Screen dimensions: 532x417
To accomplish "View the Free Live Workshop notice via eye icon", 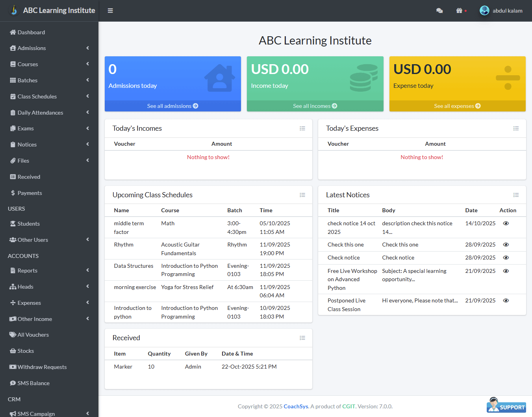I will click(x=506, y=271).
